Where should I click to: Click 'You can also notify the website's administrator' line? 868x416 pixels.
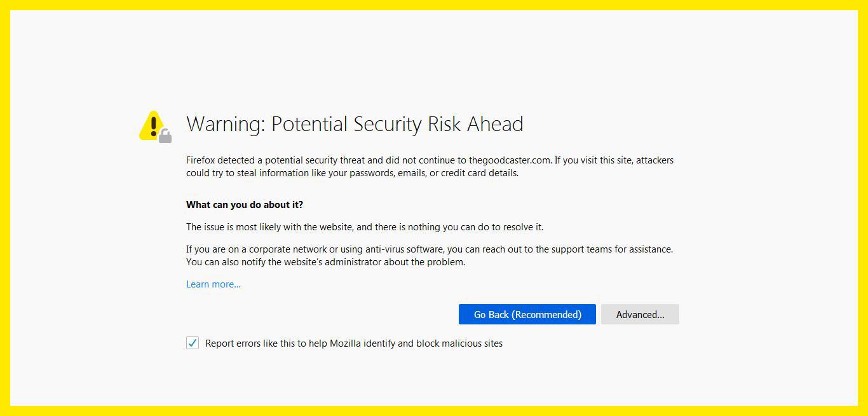click(x=325, y=262)
